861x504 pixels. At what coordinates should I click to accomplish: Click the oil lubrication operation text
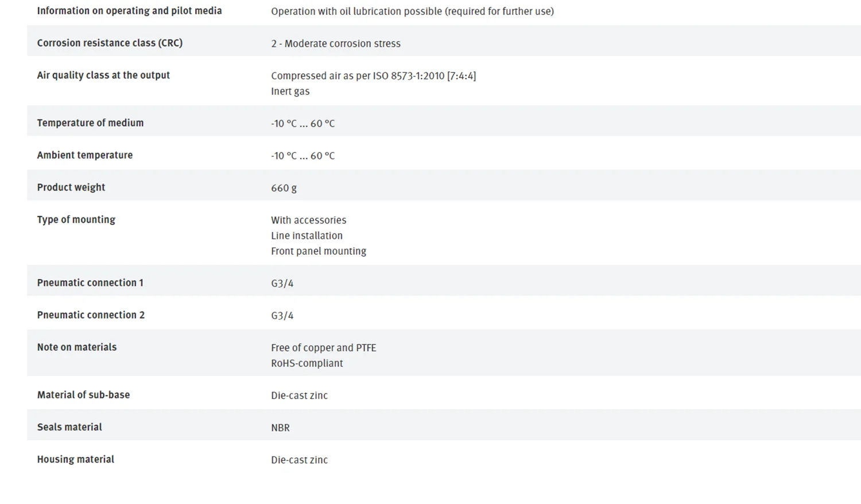click(412, 11)
